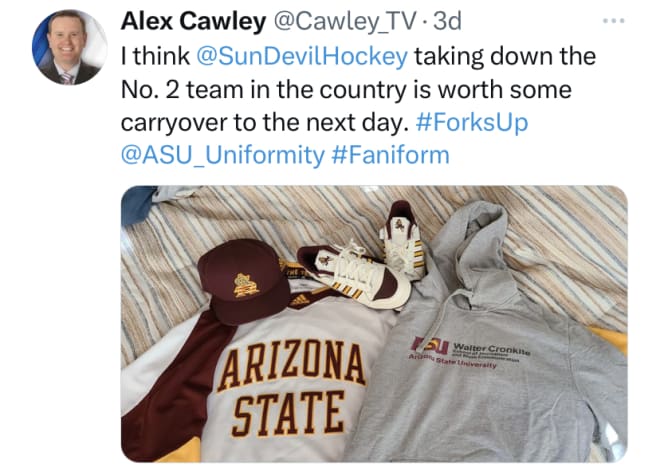
Task: Click the upright sneaker with Sparky tongue logo
Action: pyautogui.click(x=403, y=240)
